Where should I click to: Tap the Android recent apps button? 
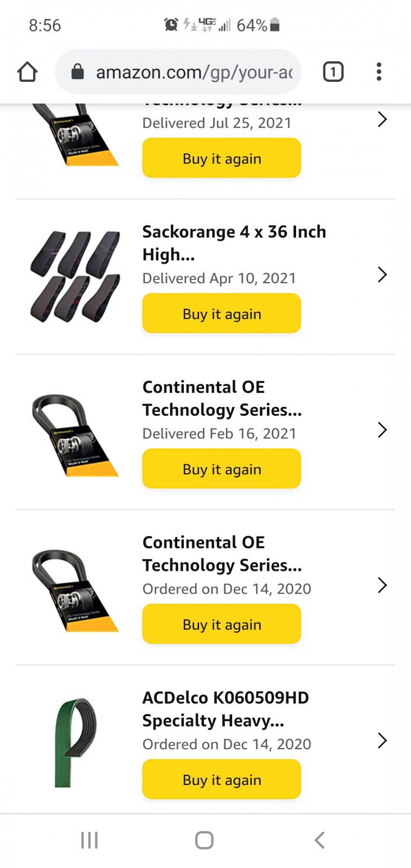click(x=89, y=840)
